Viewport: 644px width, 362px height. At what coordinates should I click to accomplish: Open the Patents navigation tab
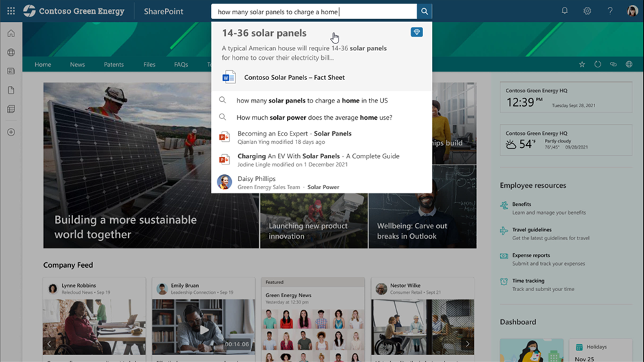click(x=114, y=65)
